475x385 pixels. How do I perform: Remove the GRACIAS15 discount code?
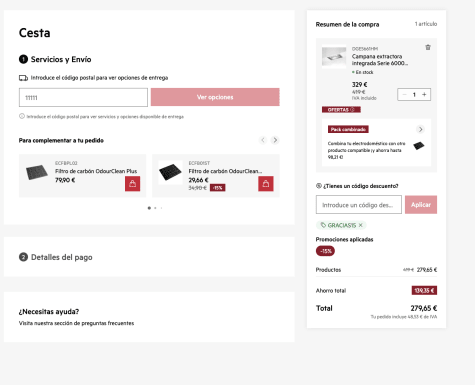pos(361,225)
